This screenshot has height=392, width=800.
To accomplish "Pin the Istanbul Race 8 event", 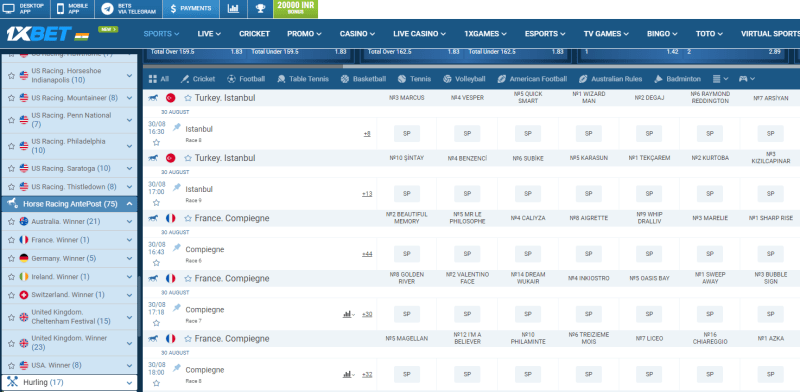I will pos(177,127).
